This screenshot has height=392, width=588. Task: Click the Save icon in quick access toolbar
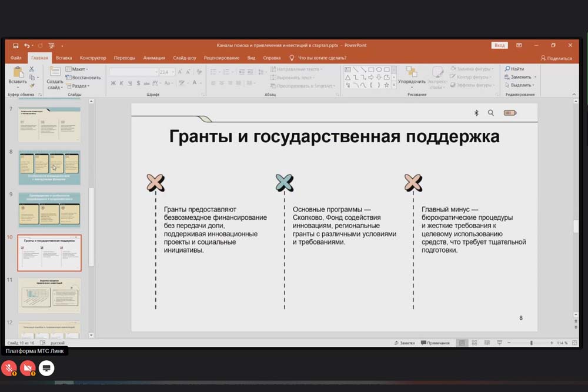pos(15,45)
